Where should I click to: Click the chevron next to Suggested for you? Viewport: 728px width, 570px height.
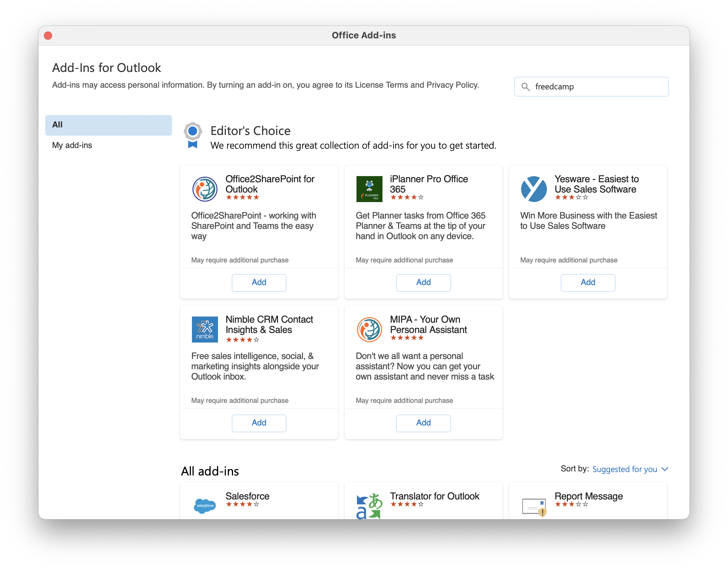(665, 469)
